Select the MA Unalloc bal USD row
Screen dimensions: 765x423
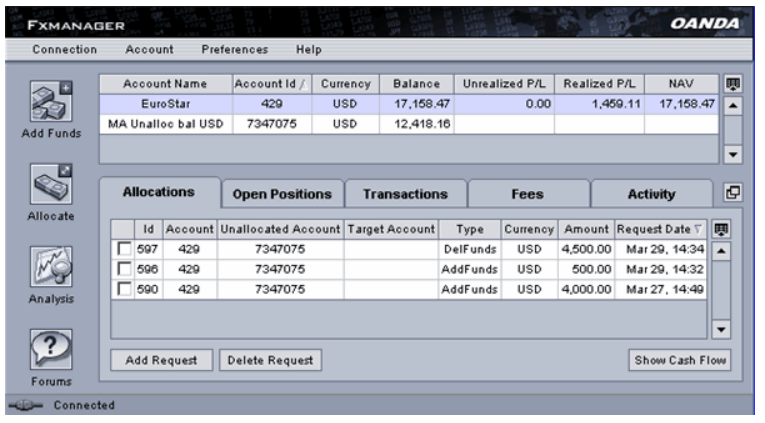(409, 124)
